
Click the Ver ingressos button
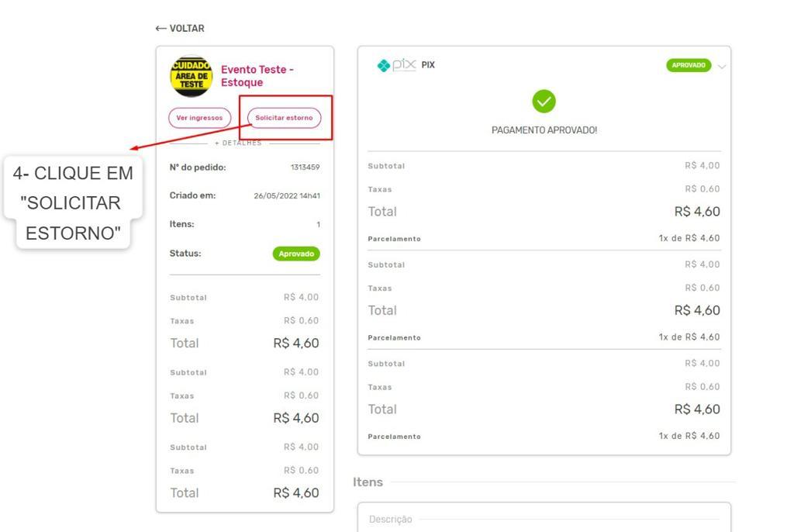[x=199, y=118]
